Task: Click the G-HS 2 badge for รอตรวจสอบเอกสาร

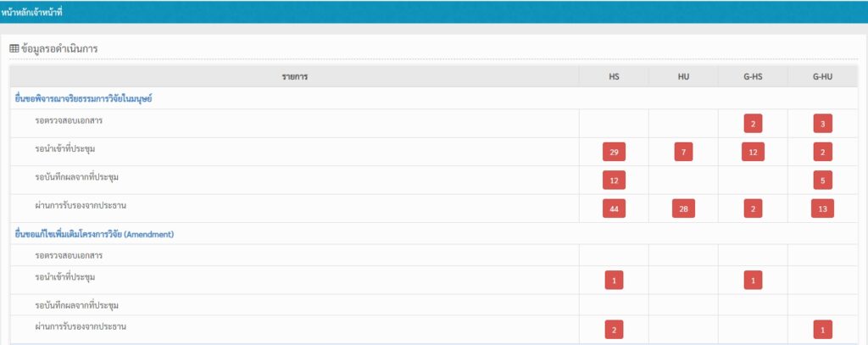Action: pyautogui.click(x=753, y=125)
